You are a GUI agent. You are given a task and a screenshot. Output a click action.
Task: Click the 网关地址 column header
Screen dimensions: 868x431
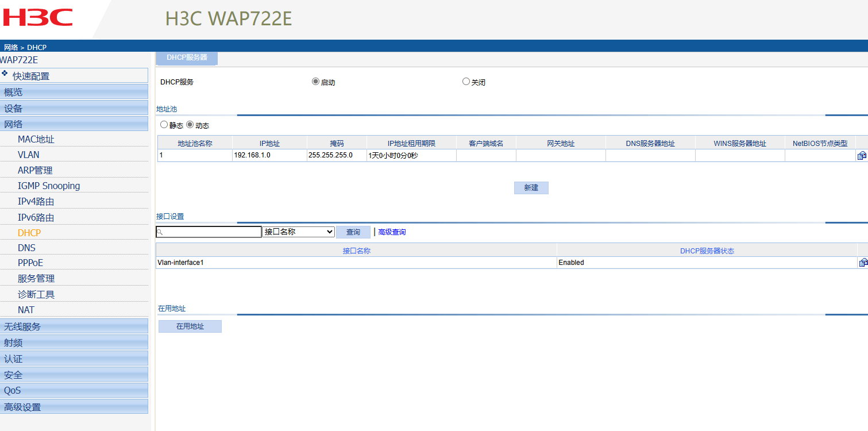click(x=561, y=143)
